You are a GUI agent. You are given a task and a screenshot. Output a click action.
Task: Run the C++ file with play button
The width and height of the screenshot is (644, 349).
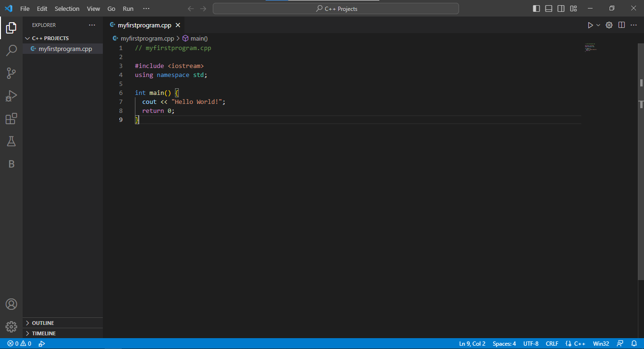pos(590,25)
